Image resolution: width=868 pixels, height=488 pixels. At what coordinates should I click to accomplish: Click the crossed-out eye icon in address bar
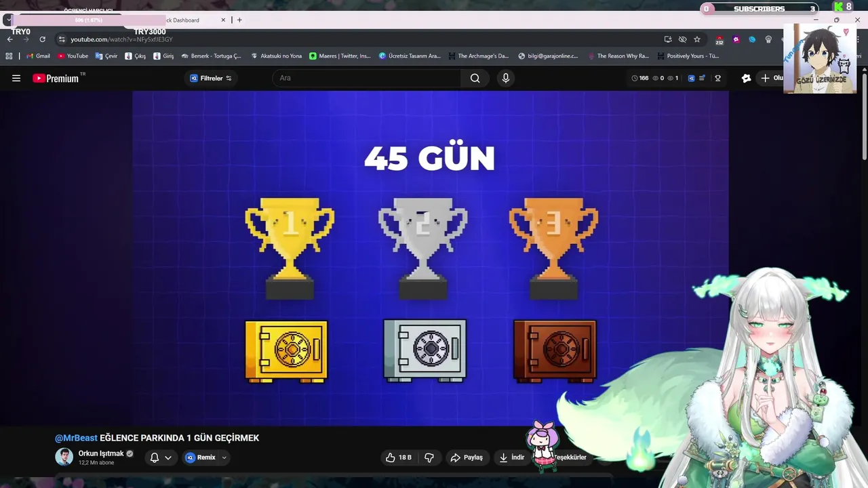coord(682,39)
